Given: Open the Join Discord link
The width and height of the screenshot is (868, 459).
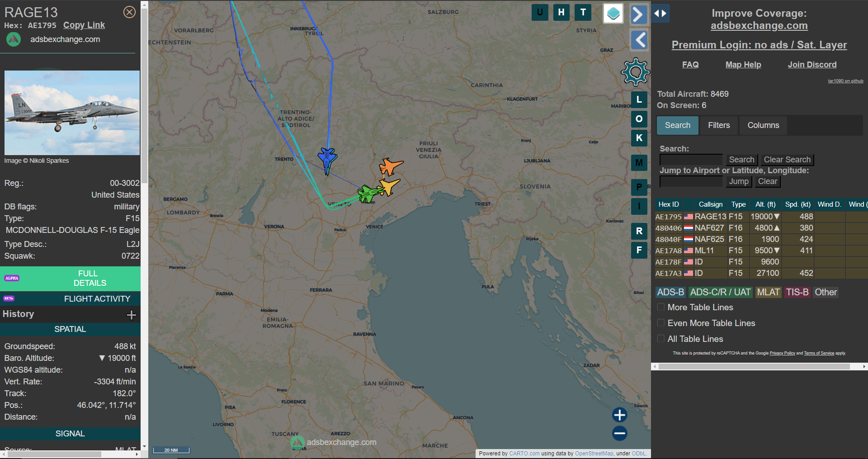Looking at the screenshot, I should click(x=812, y=65).
